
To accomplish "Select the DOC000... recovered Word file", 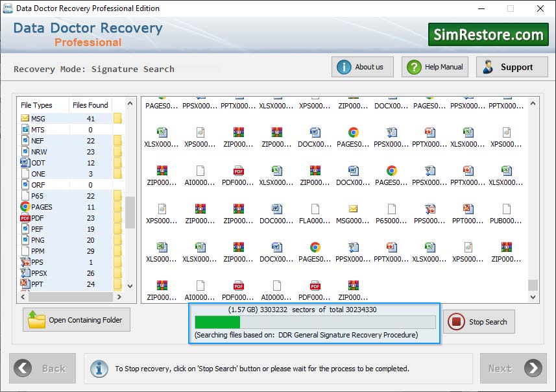I will [276, 209].
